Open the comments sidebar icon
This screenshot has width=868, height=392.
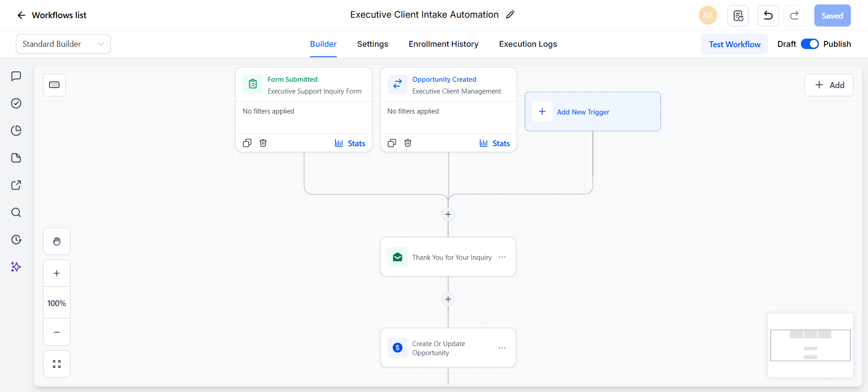click(x=16, y=76)
